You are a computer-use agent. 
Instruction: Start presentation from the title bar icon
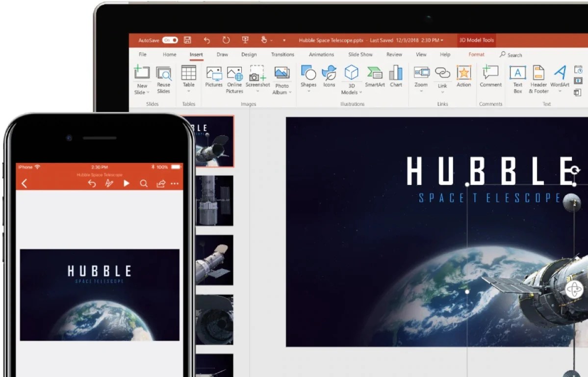(x=245, y=40)
